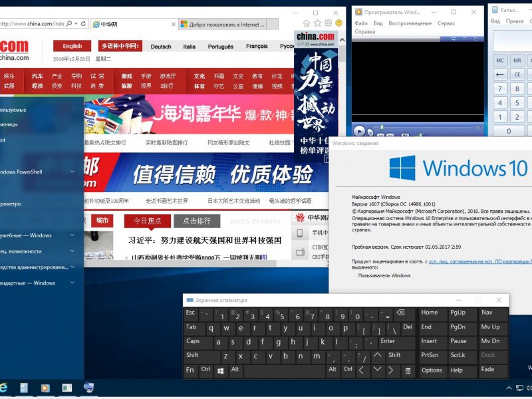Open the Deutsch language link
Screen dimensions: 532x399
(161, 47)
